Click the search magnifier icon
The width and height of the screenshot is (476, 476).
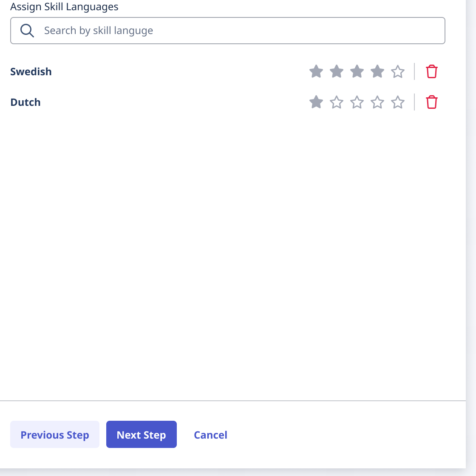click(x=27, y=31)
